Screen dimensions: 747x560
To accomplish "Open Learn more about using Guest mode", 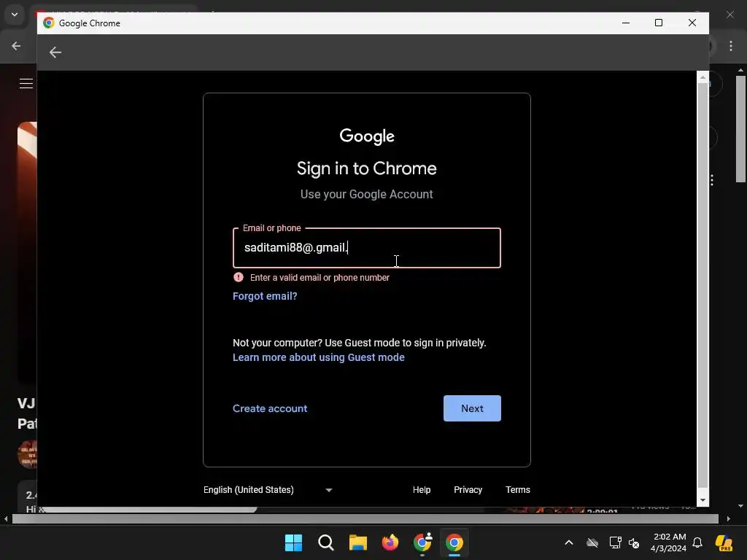I will pos(318,357).
